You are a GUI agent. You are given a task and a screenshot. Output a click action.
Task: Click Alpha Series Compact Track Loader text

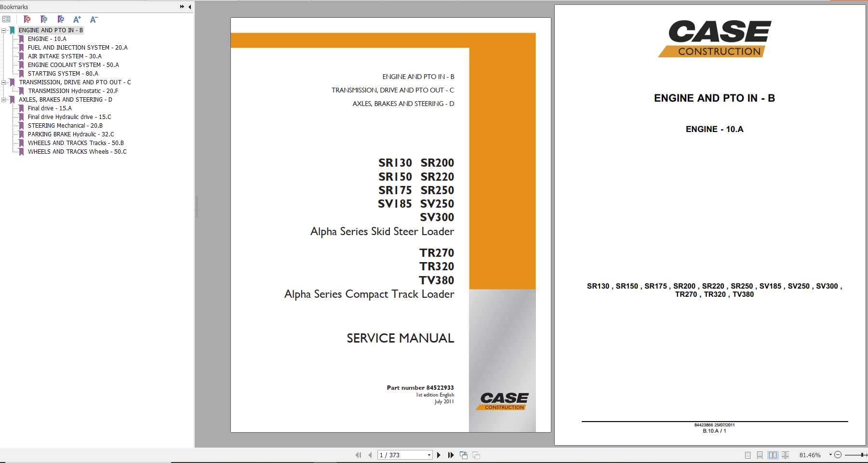[x=369, y=294]
